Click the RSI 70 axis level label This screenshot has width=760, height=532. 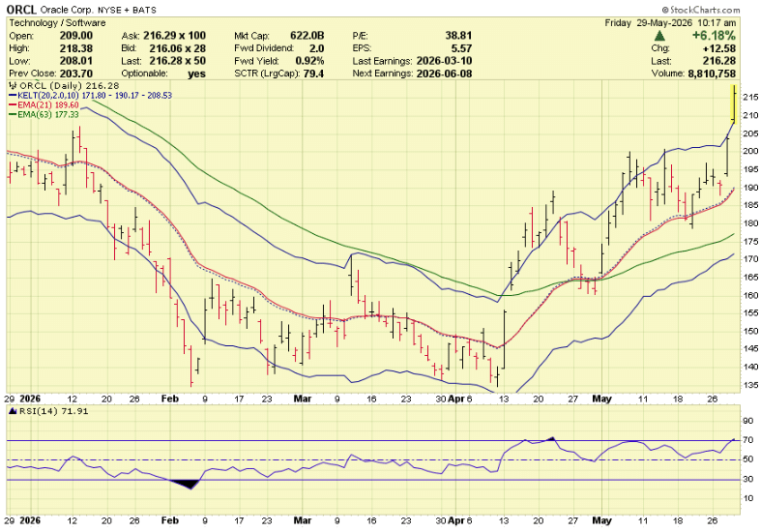(x=747, y=440)
